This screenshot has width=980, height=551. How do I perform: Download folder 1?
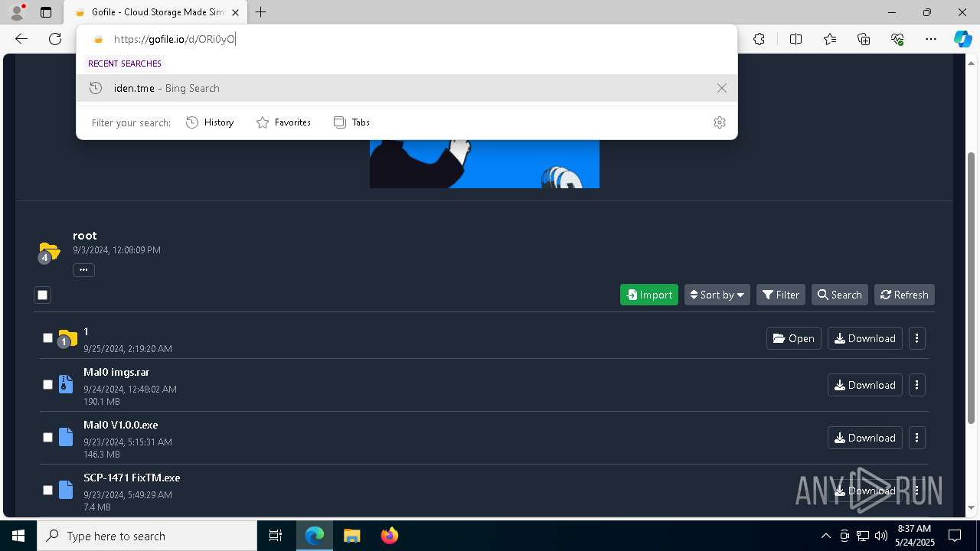click(865, 338)
